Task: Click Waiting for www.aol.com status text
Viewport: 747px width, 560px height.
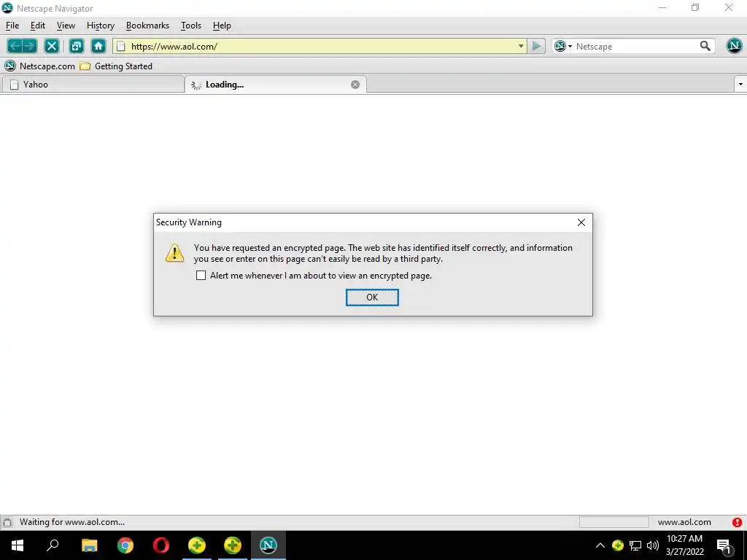Action: (72, 522)
